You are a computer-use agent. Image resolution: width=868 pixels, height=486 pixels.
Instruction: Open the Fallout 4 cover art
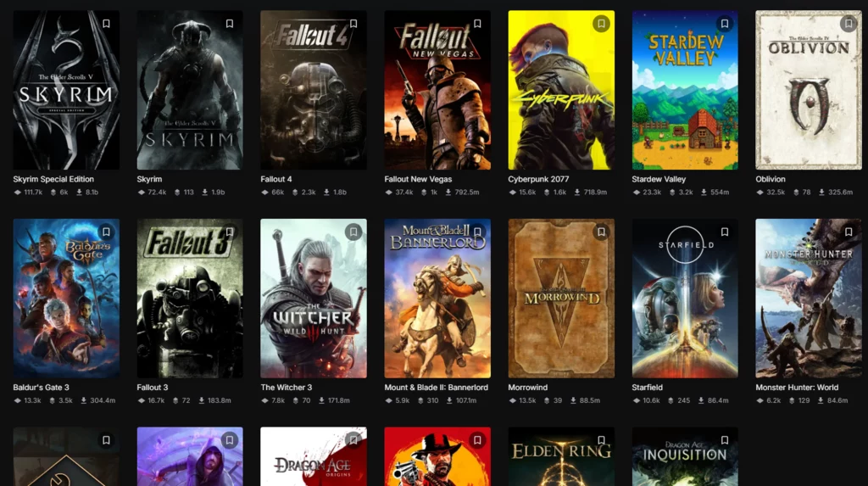314,90
